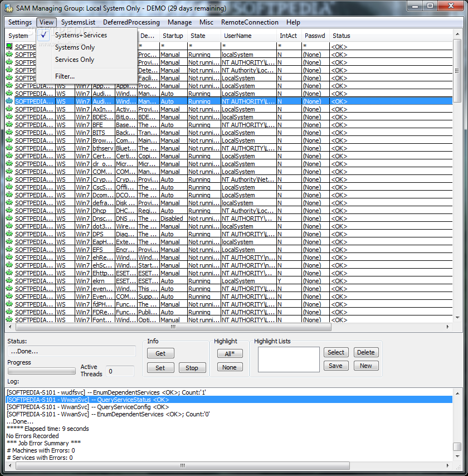Choose Systems Only in View menu

[x=86, y=47]
